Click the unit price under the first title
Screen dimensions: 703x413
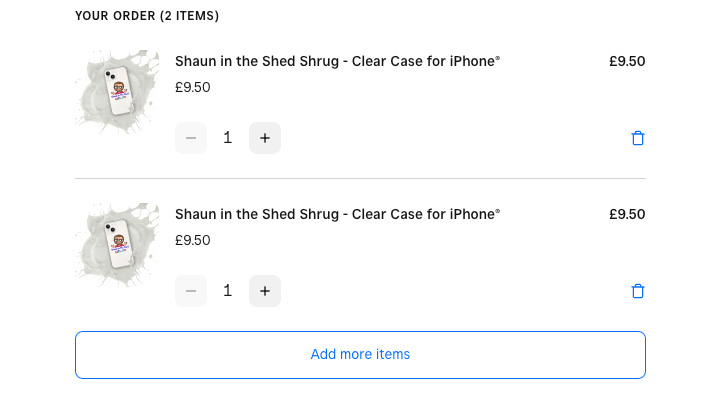[x=193, y=87]
